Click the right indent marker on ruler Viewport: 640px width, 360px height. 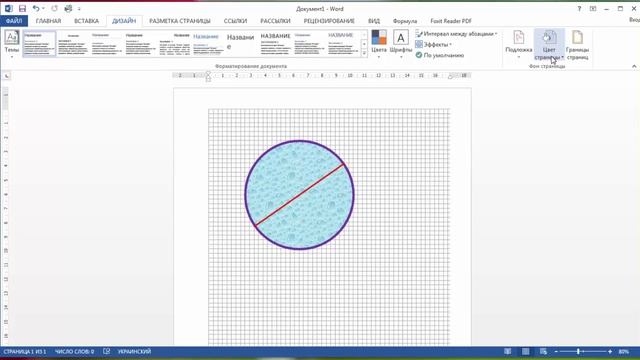(x=451, y=77)
